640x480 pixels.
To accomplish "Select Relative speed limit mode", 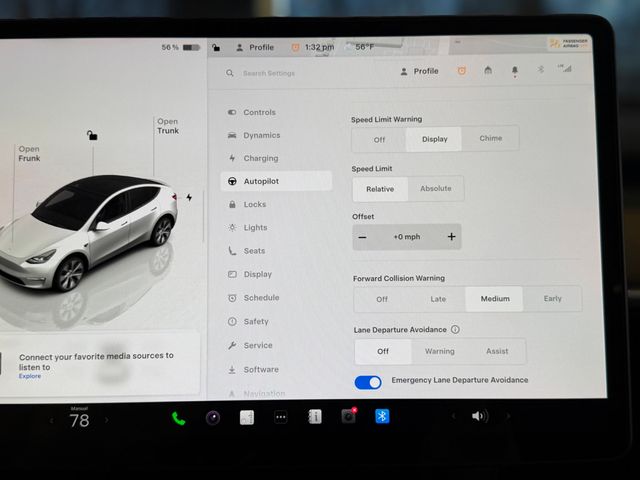I will (x=380, y=189).
